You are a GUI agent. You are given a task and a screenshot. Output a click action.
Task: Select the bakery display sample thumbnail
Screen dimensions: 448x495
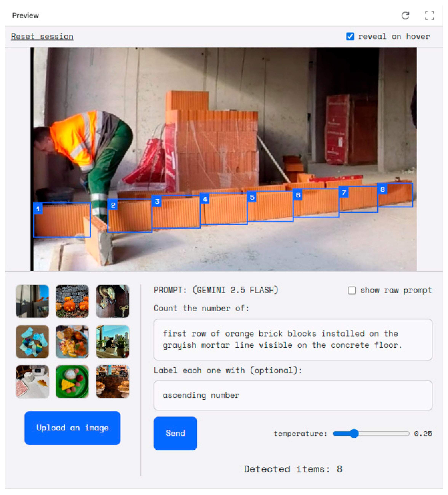pos(113,381)
